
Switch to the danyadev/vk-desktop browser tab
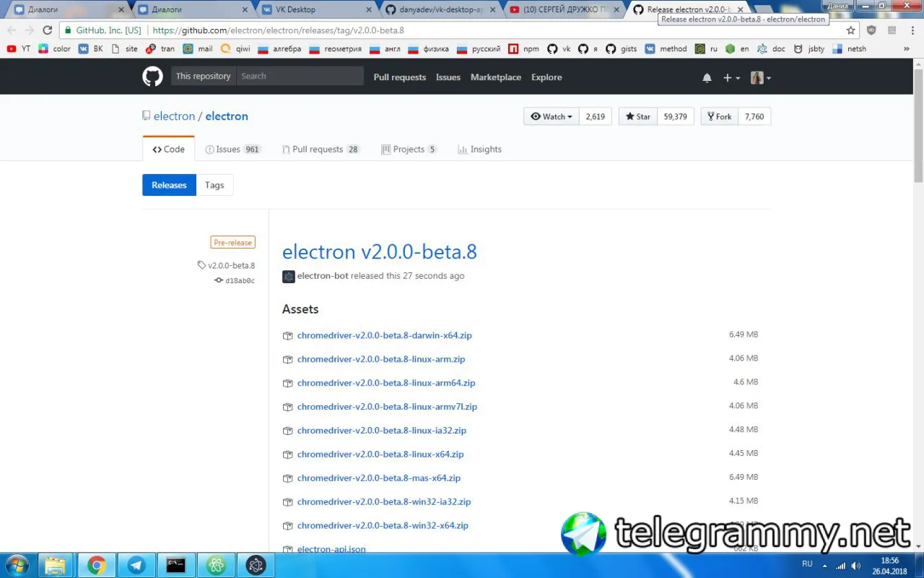coord(438,9)
